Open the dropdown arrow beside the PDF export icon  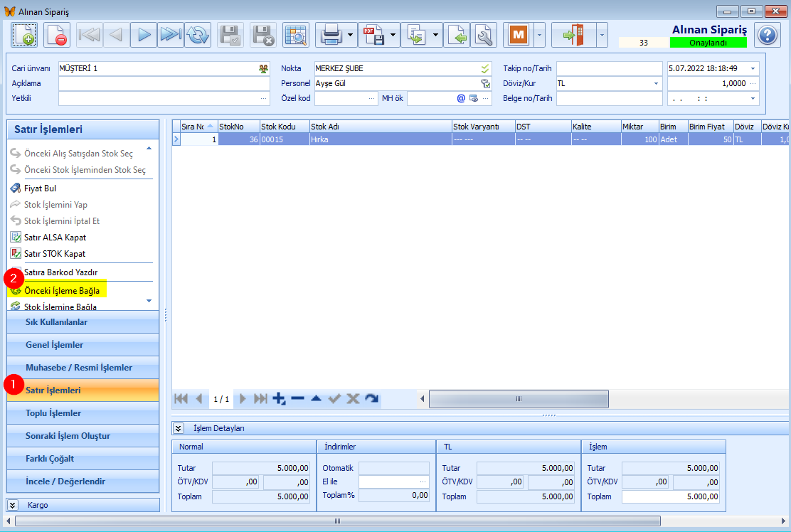click(393, 35)
